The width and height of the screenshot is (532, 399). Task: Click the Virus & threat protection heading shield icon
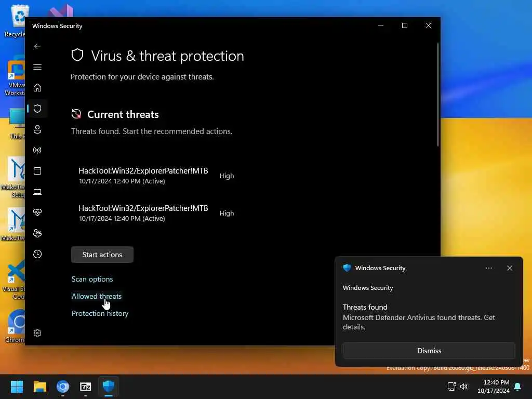[x=77, y=55]
